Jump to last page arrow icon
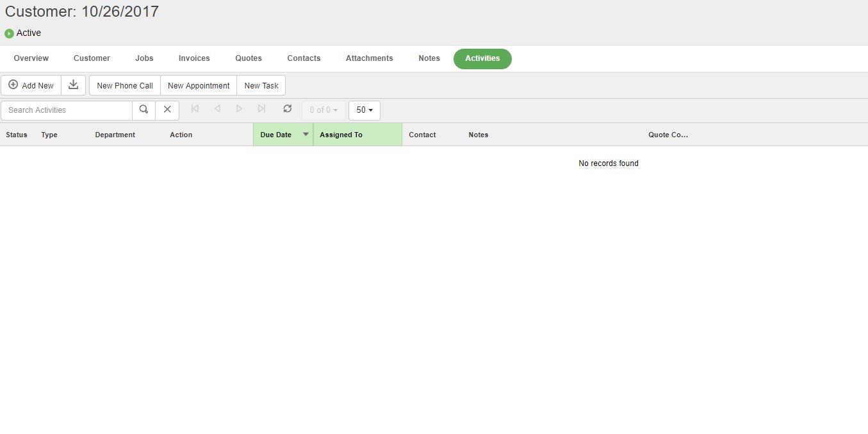The image size is (868, 434). [x=261, y=109]
